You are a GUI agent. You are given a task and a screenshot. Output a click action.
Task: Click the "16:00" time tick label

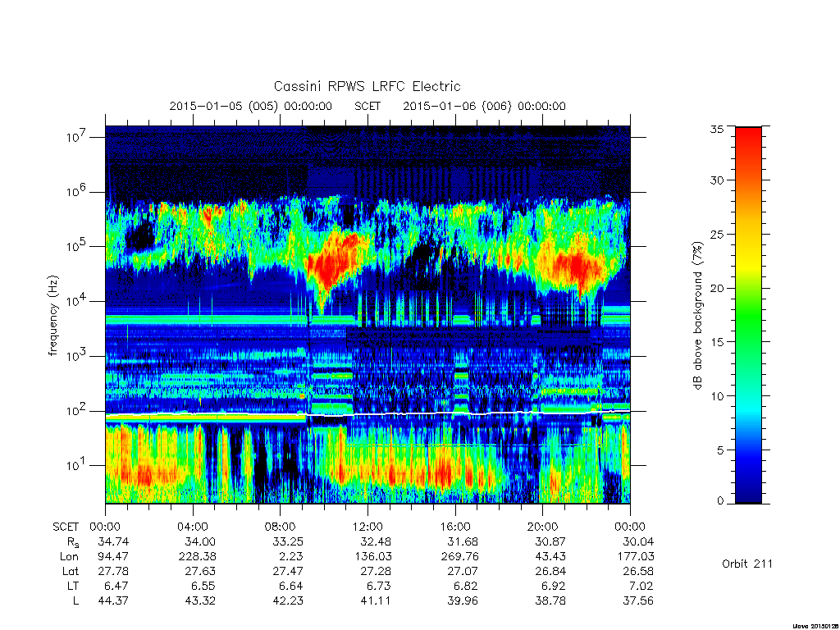(x=455, y=527)
